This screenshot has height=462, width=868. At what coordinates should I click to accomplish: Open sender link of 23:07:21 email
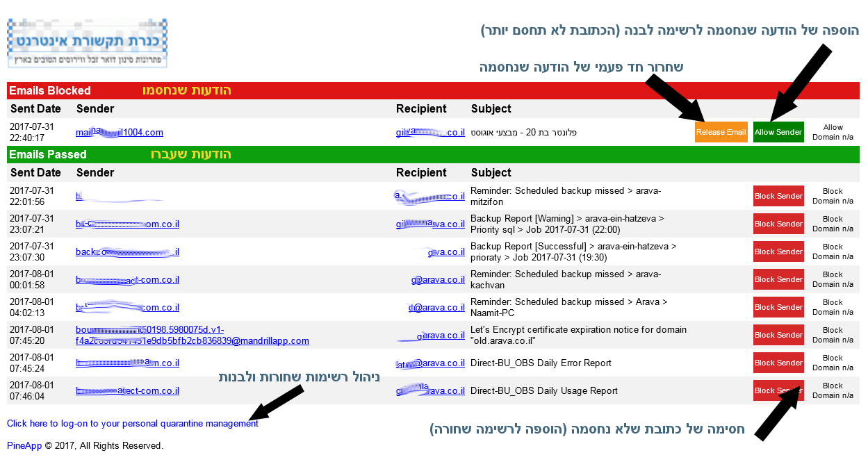(x=128, y=224)
